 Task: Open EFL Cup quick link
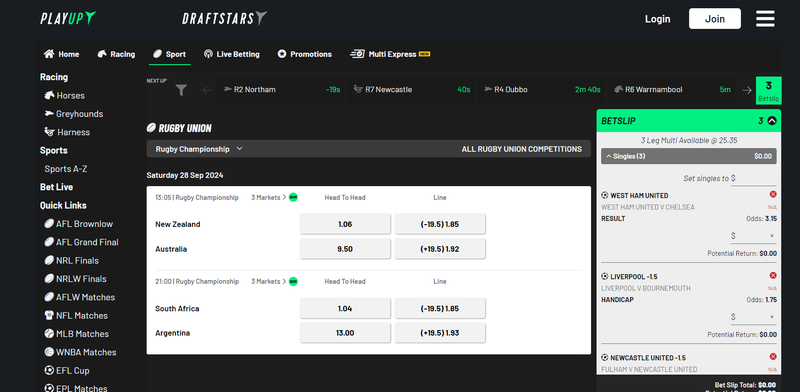pos(66,371)
